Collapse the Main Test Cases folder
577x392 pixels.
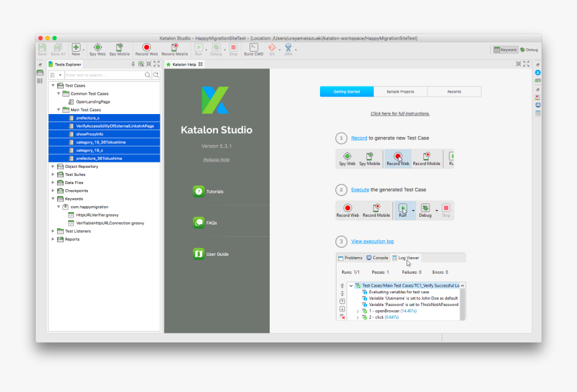pos(58,109)
